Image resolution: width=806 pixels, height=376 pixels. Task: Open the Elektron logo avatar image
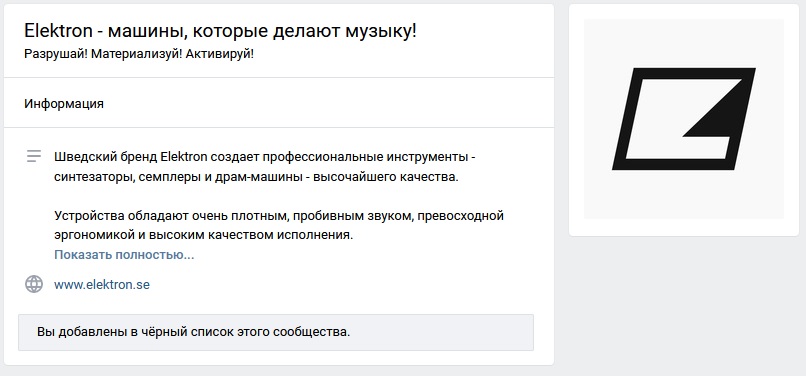click(x=684, y=119)
